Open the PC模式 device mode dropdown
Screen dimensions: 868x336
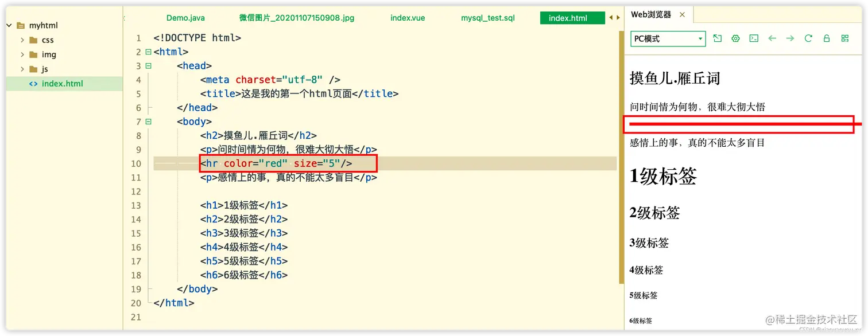(x=668, y=38)
